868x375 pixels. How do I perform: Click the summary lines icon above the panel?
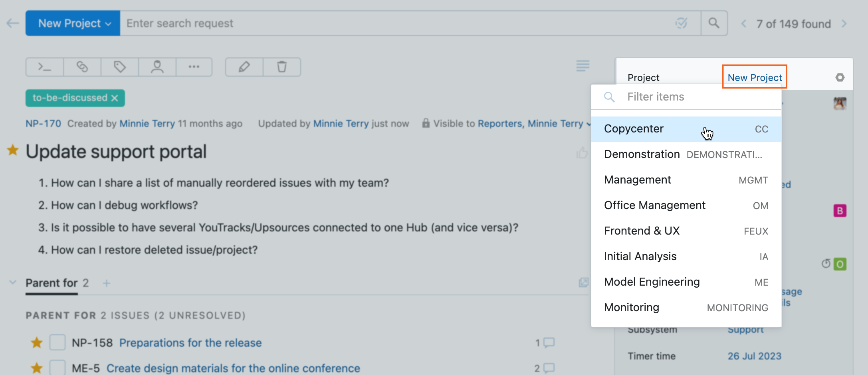[x=583, y=65]
